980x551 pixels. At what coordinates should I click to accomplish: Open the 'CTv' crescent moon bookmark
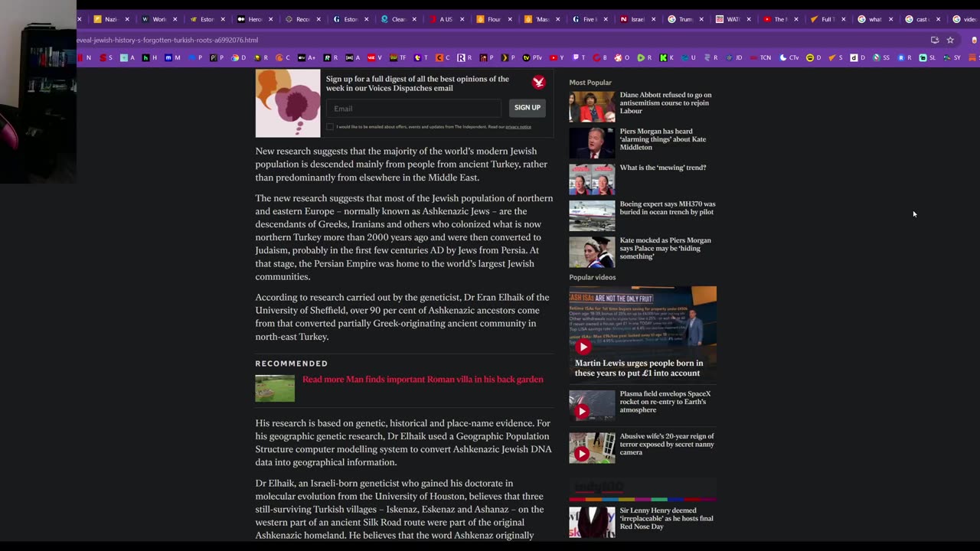coord(789,57)
